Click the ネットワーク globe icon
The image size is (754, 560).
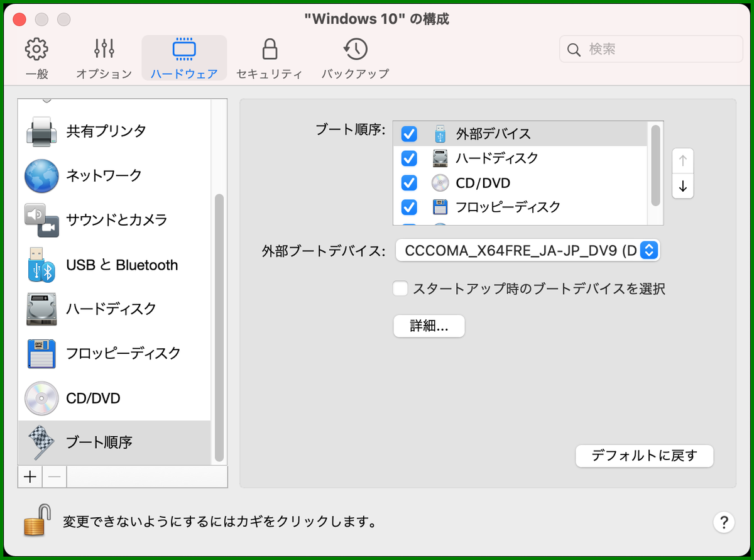click(42, 175)
